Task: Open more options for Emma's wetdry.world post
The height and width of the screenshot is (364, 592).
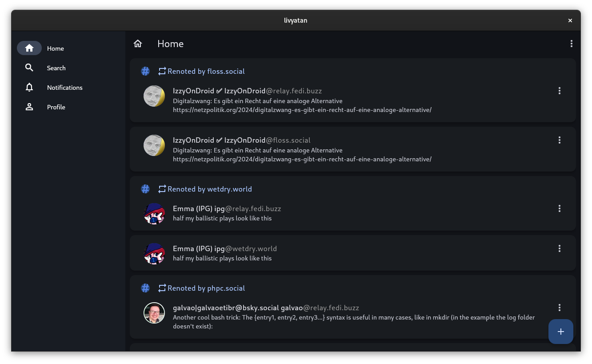Action: 559,248
